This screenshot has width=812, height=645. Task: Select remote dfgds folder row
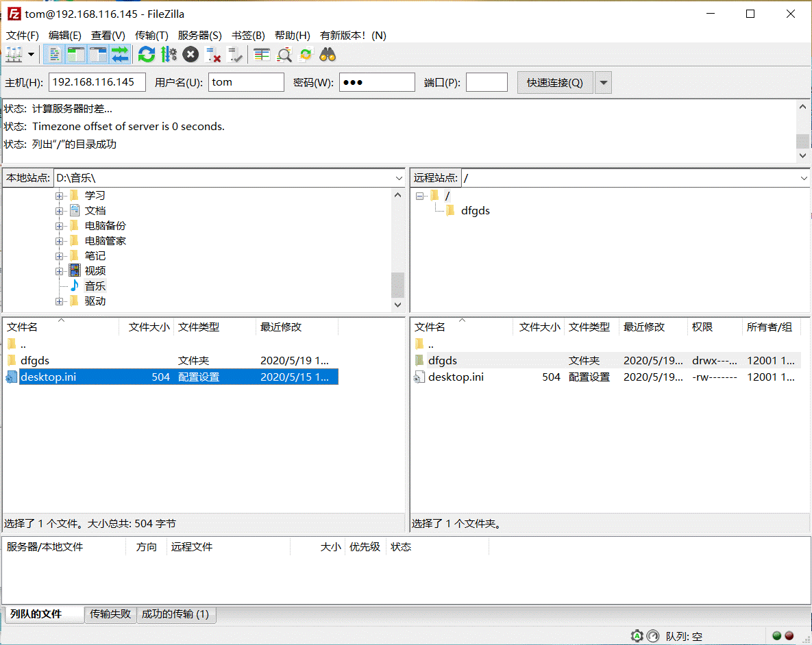(x=607, y=360)
